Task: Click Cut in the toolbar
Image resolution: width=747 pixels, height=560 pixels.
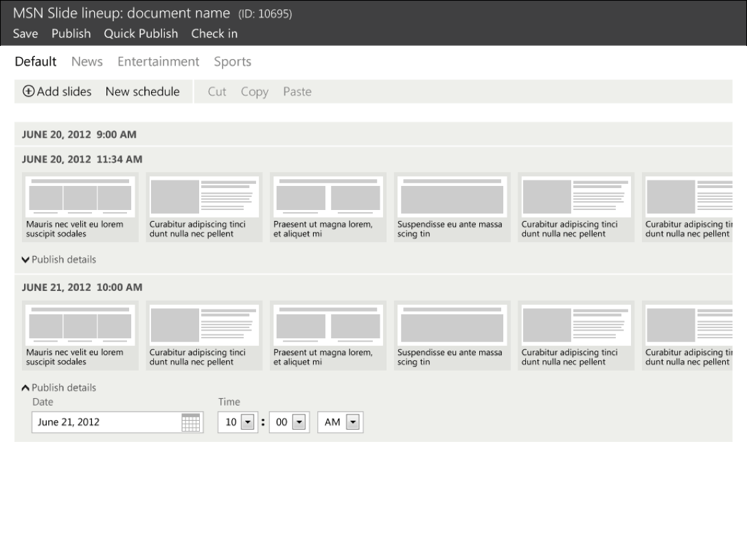Action: point(217,91)
